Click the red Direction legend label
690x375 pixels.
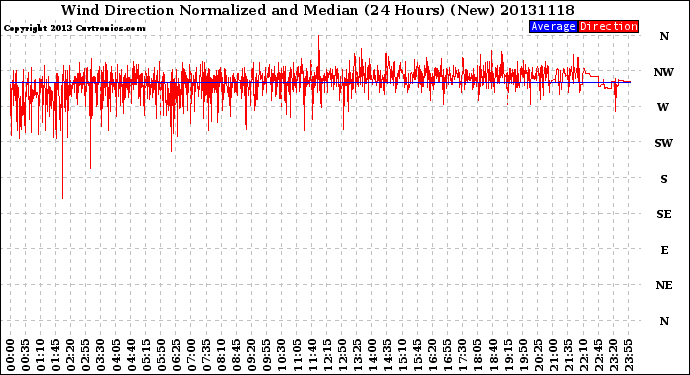608,26
